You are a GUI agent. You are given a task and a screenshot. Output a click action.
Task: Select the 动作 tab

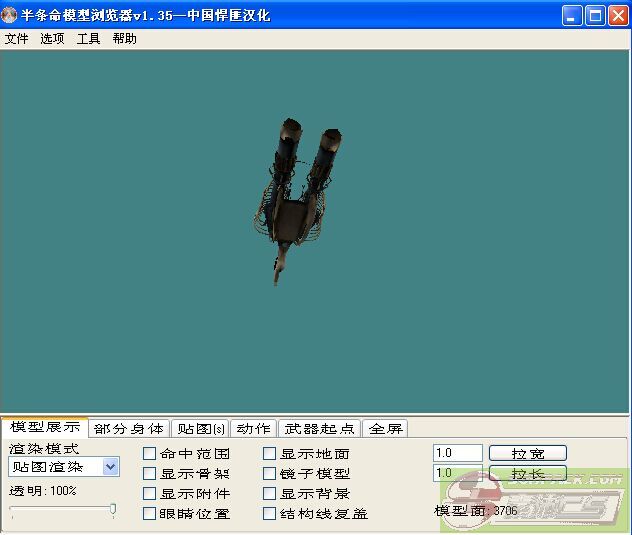point(253,428)
